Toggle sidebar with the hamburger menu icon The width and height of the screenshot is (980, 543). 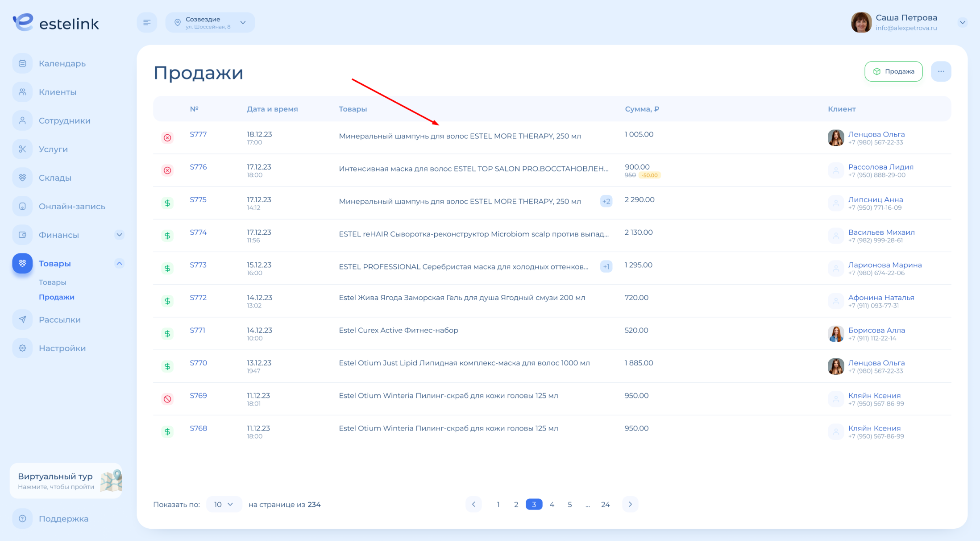147,22
